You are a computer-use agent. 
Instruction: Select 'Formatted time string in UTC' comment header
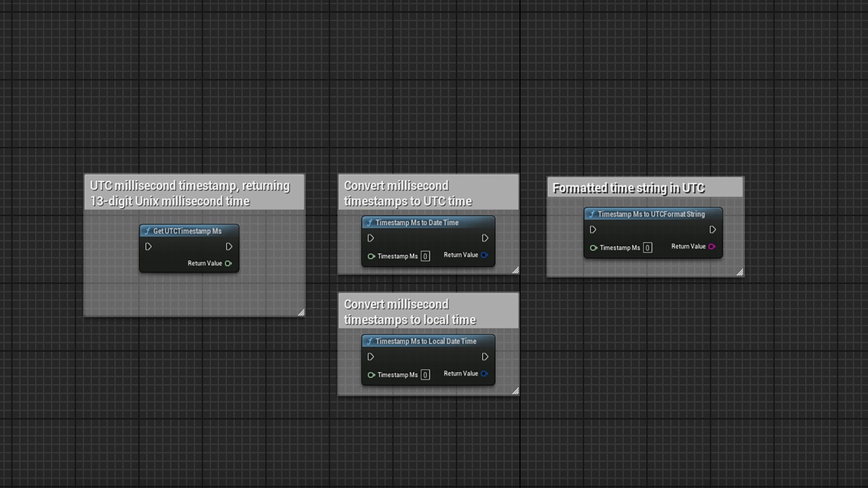click(x=645, y=188)
